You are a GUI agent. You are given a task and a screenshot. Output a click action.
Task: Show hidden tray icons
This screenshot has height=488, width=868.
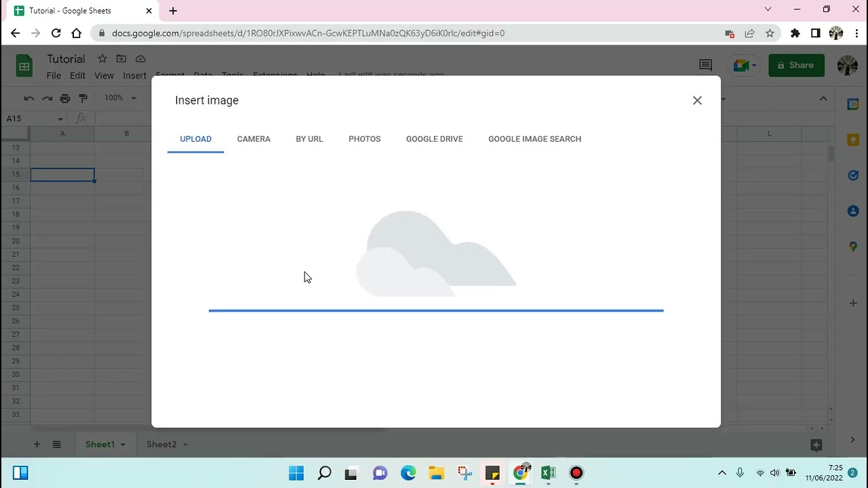tap(722, 473)
